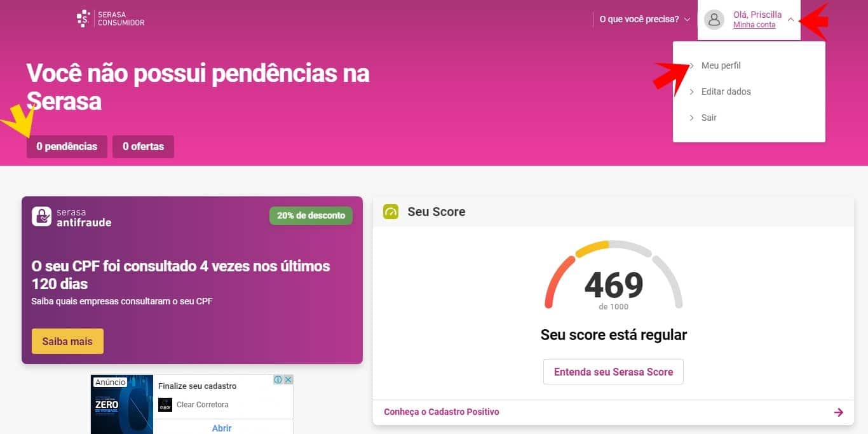Viewport: 868px width, 434px height.
Task: Click the arrow beside Conheça o Cadastro Positivo
Action: click(838, 412)
